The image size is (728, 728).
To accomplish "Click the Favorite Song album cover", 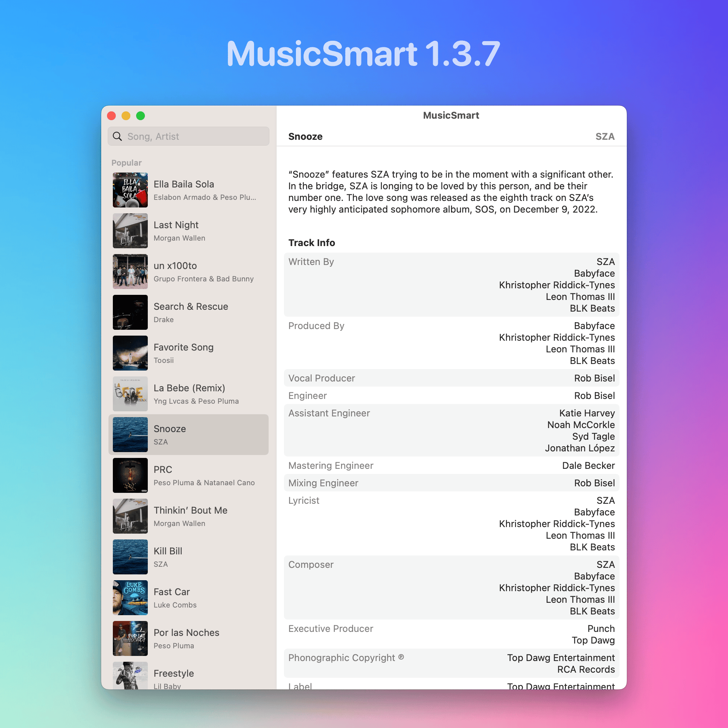I will pyautogui.click(x=130, y=353).
